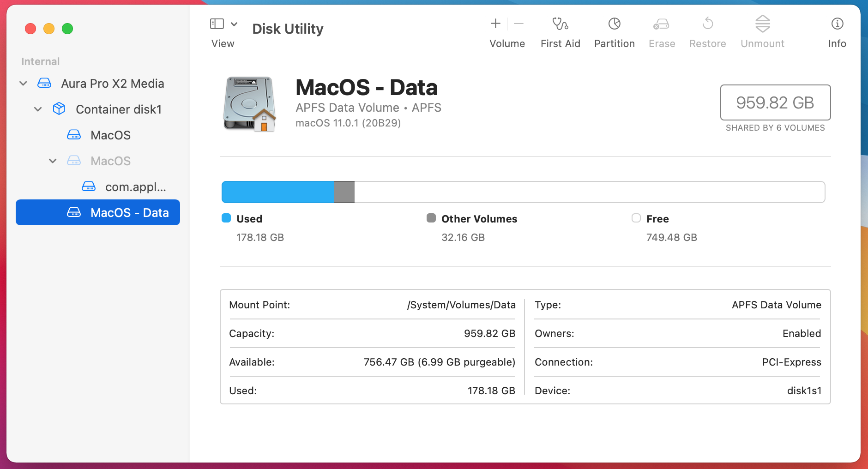
Task: Click the Unmount eject icon
Action: (763, 24)
